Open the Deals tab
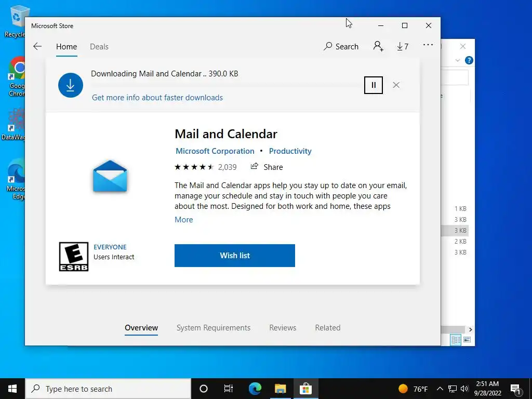 [99, 46]
